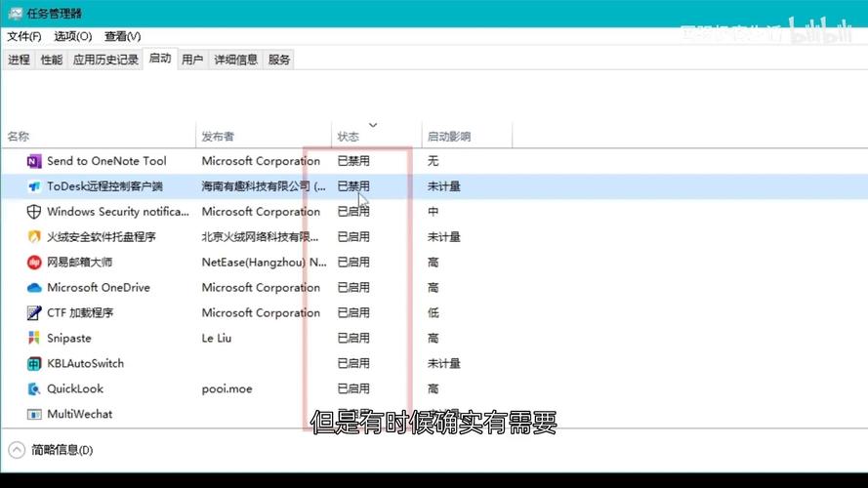Switch to the 服务 tab

point(279,60)
